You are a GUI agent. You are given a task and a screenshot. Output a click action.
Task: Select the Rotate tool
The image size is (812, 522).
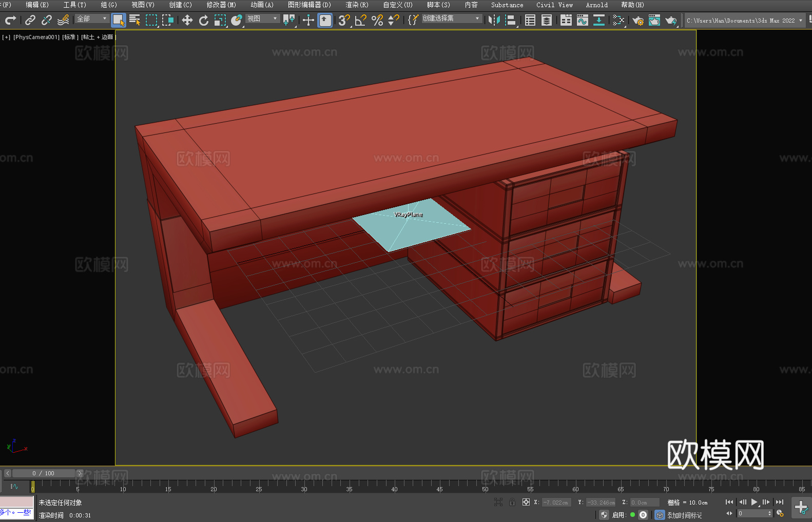pos(204,20)
